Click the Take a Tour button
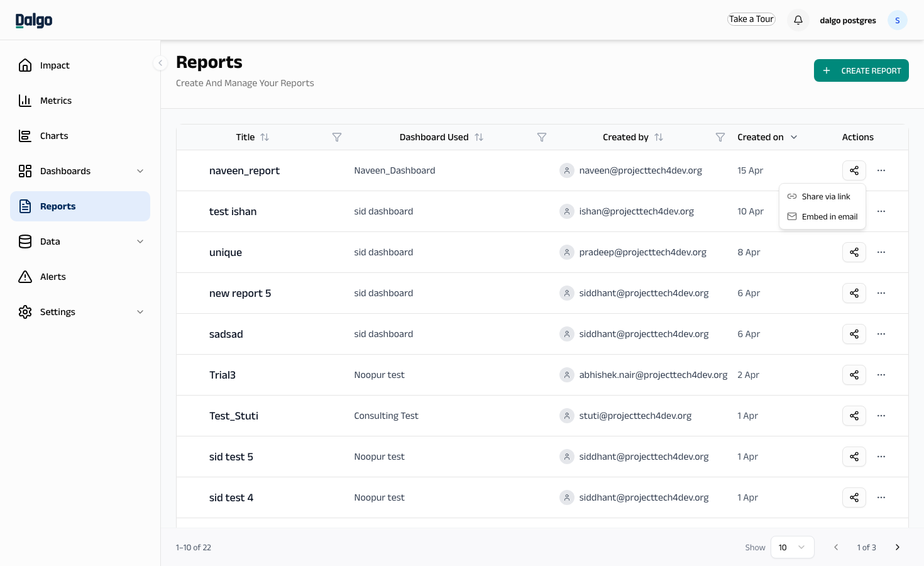Image resolution: width=924 pixels, height=566 pixels. [x=751, y=19]
